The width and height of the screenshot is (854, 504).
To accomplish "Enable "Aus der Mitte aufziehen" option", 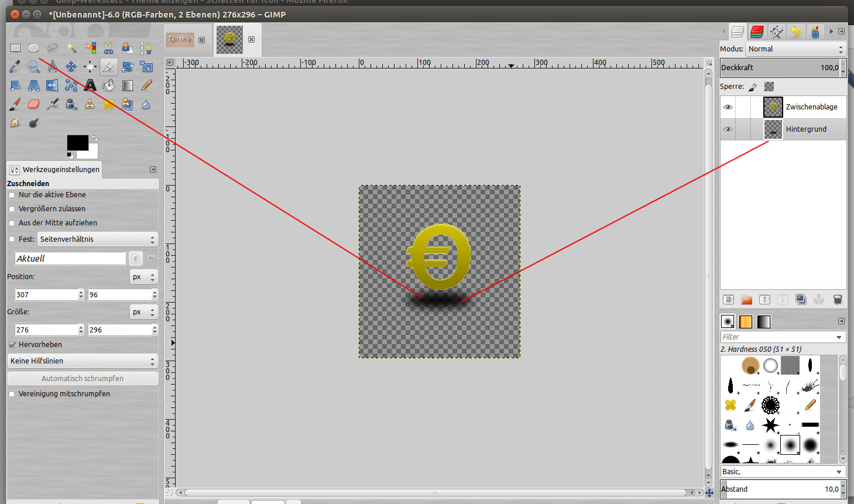I will coord(12,223).
